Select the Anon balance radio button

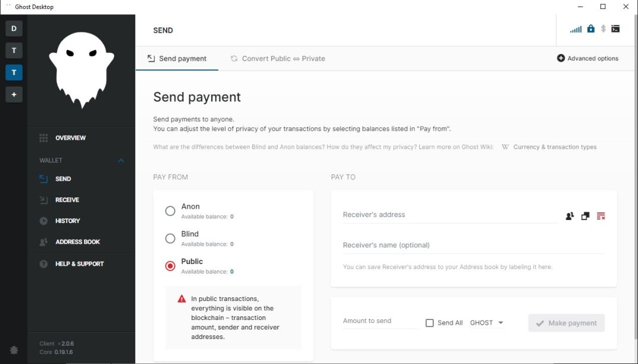click(x=170, y=211)
